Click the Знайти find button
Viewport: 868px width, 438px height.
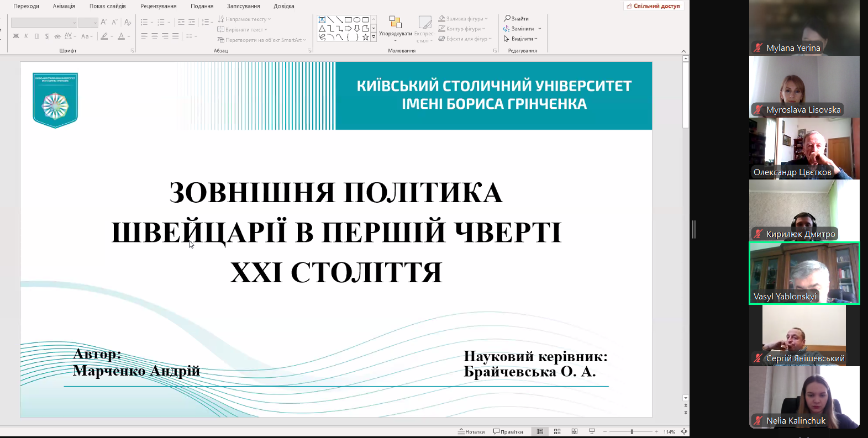coord(517,19)
